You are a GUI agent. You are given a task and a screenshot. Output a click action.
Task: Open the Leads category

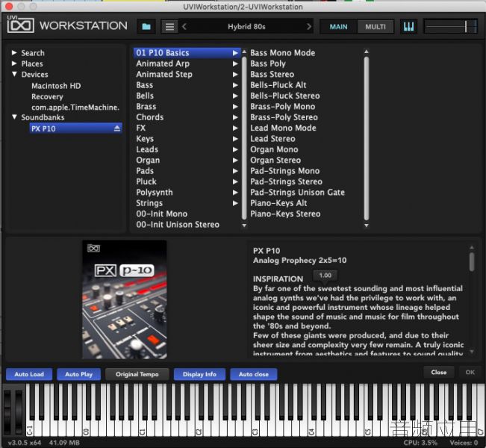187,149
